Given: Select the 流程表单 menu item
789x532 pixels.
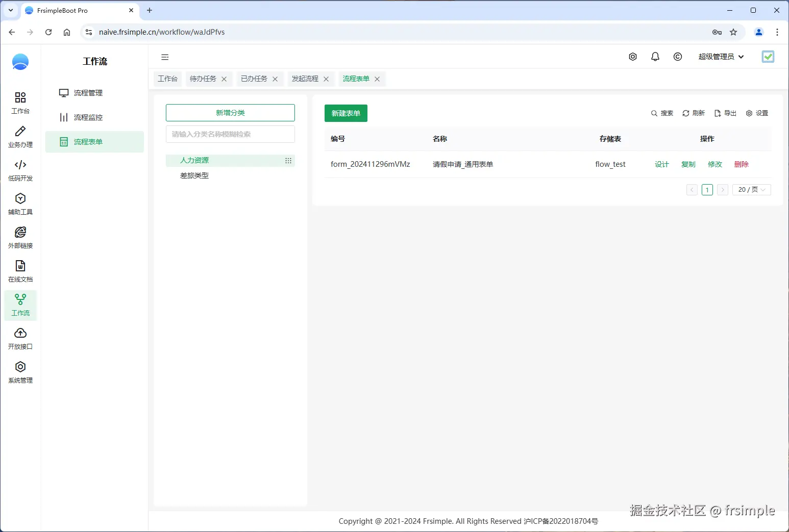Looking at the screenshot, I should pyautogui.click(x=94, y=142).
